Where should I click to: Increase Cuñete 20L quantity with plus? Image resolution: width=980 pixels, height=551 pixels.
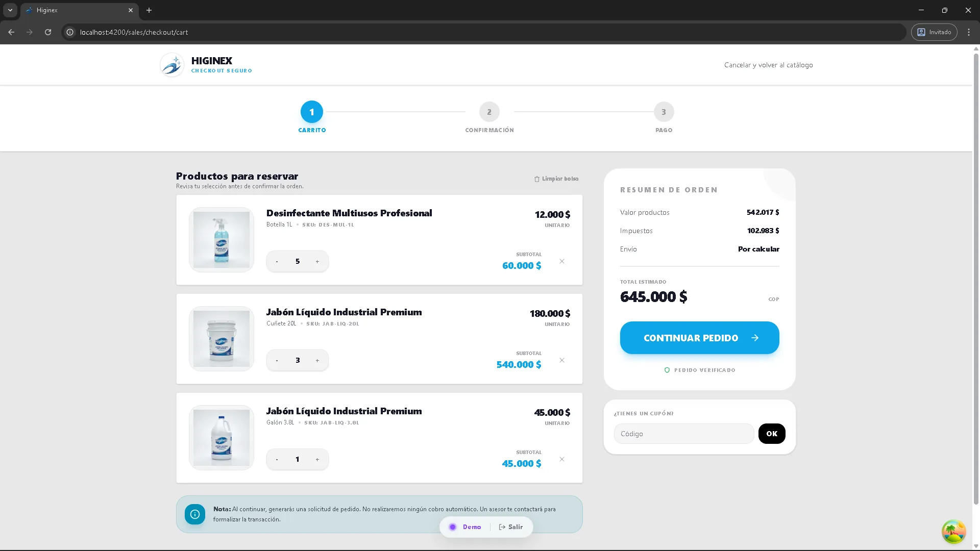coord(317,361)
